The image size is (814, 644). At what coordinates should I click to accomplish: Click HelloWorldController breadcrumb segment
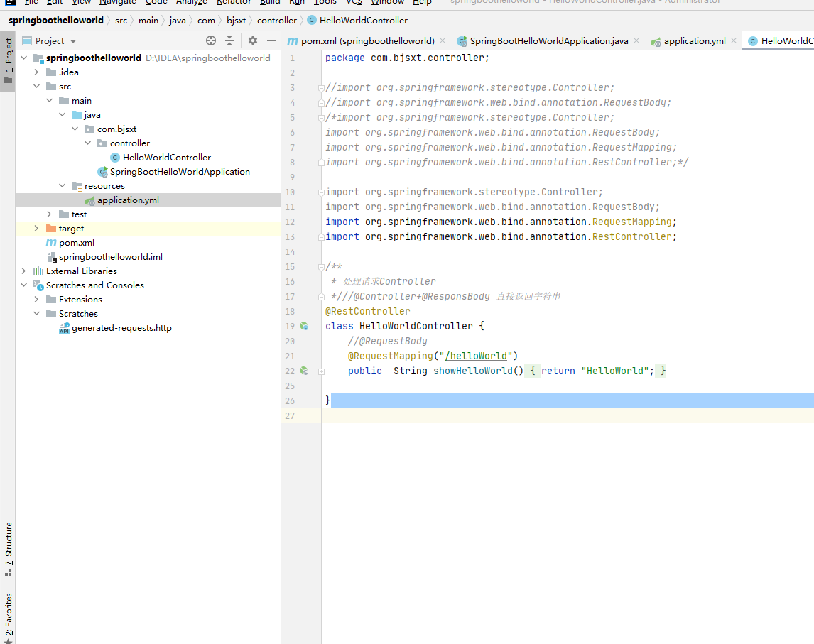click(364, 21)
